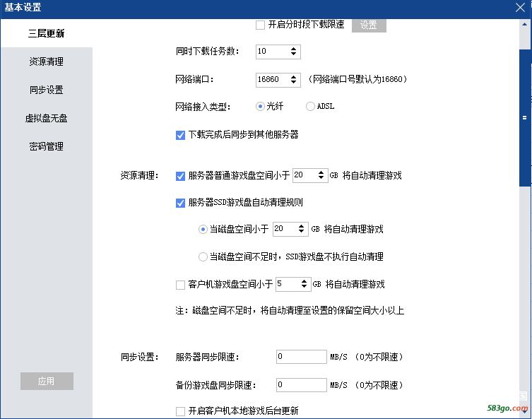Go to 密码管理 tab
532x419 pixels.
pyautogui.click(x=47, y=146)
